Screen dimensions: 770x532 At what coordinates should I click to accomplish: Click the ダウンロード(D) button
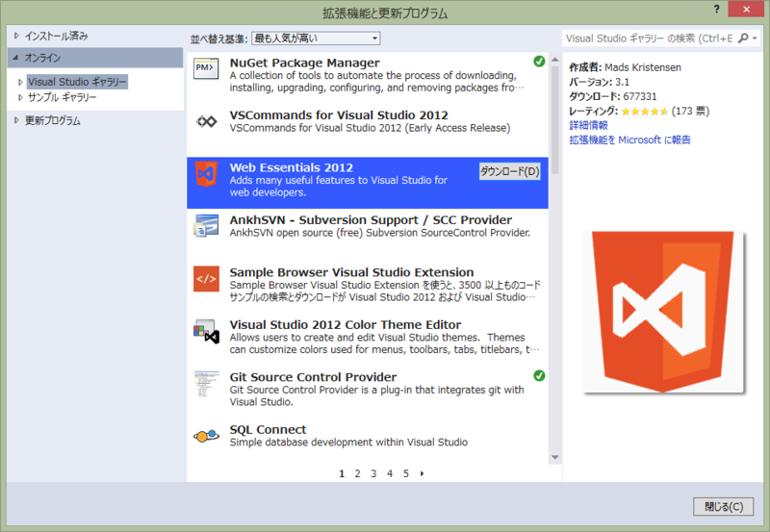(x=510, y=171)
